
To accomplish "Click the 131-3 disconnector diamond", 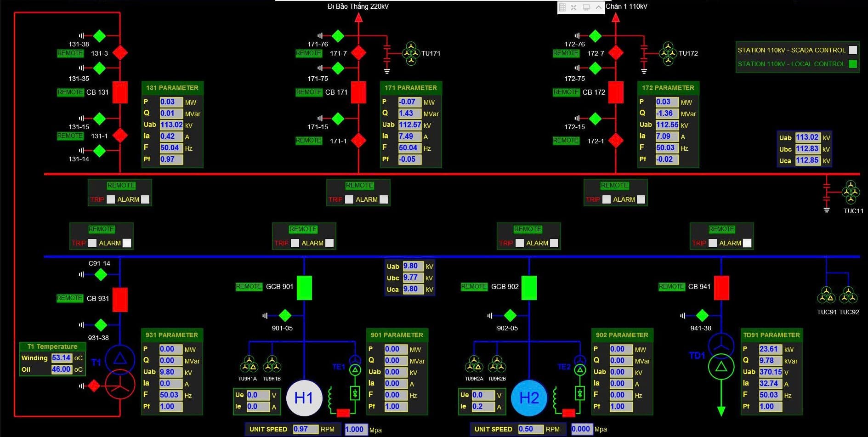I will 120,53.
